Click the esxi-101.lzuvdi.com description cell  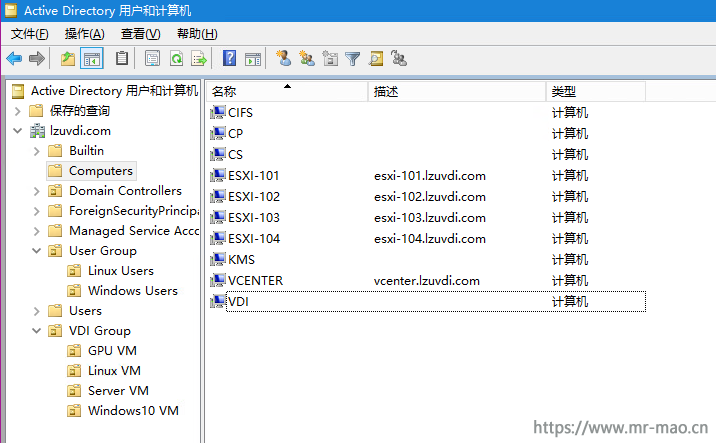pos(430,176)
